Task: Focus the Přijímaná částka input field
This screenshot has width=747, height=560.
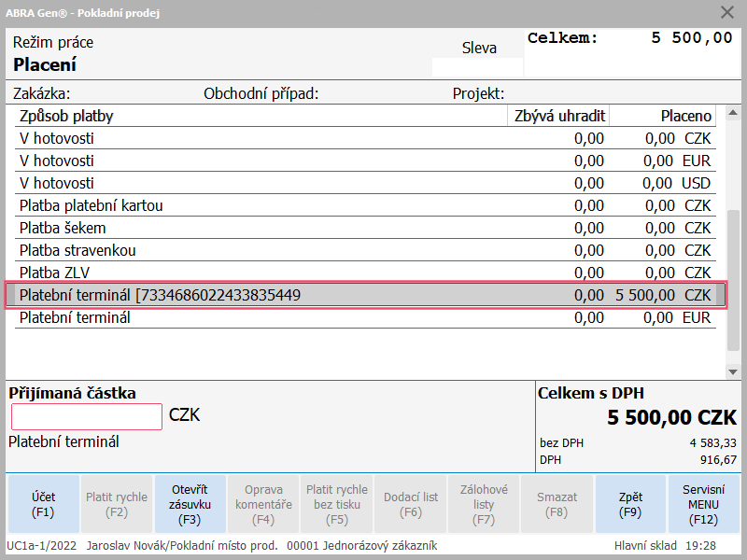Action: click(x=87, y=416)
